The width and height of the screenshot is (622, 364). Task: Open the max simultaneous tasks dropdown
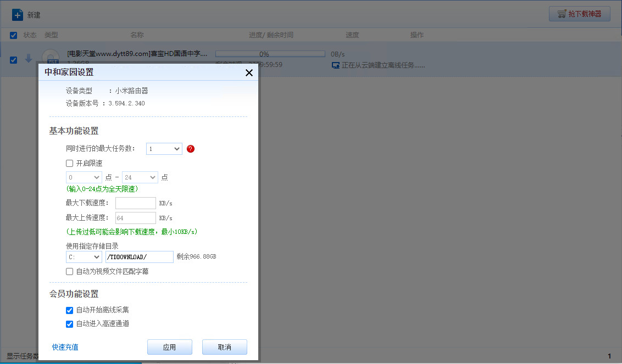coord(164,149)
